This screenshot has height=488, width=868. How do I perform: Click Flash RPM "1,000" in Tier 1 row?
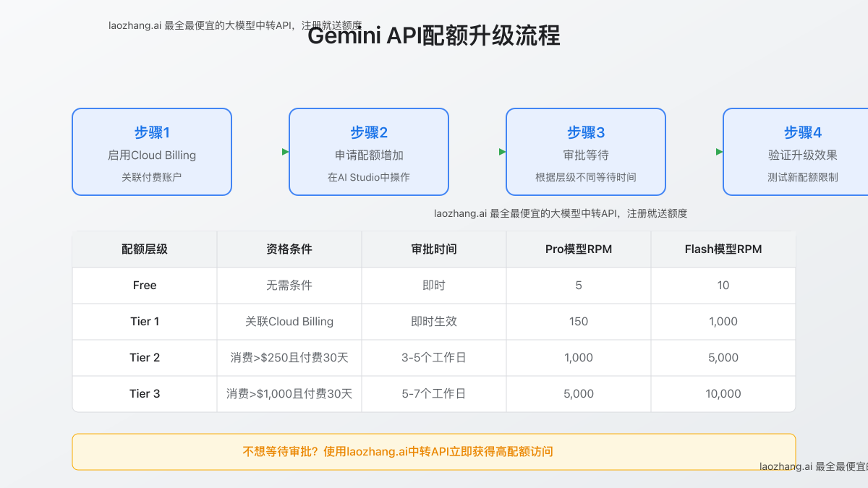click(723, 322)
